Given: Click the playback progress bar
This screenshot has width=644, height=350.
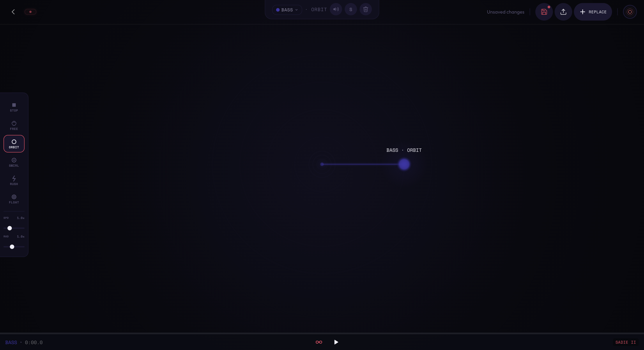Looking at the screenshot, I should click(322, 333).
